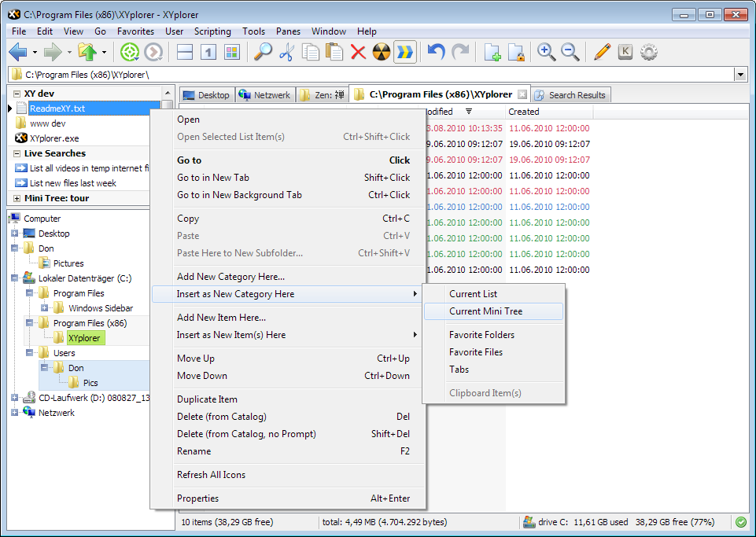Open Configuration via the gear icon
Viewport: 756px width, 537px height.
coord(649,53)
